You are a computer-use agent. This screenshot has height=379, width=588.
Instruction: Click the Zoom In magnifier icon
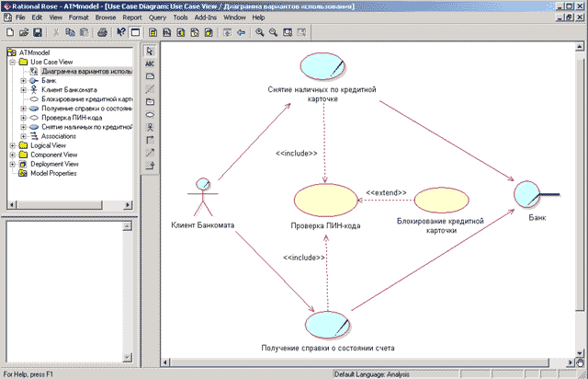(260, 32)
